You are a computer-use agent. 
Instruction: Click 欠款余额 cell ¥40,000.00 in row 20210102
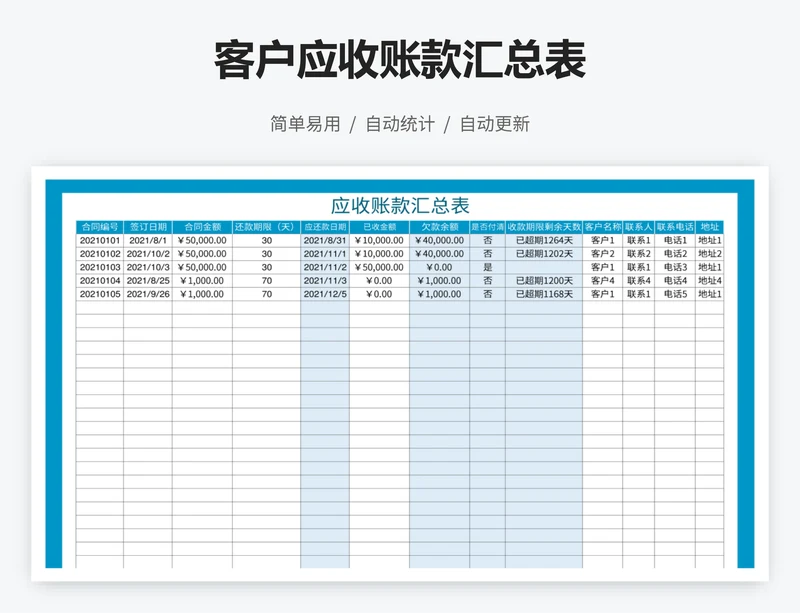439,254
